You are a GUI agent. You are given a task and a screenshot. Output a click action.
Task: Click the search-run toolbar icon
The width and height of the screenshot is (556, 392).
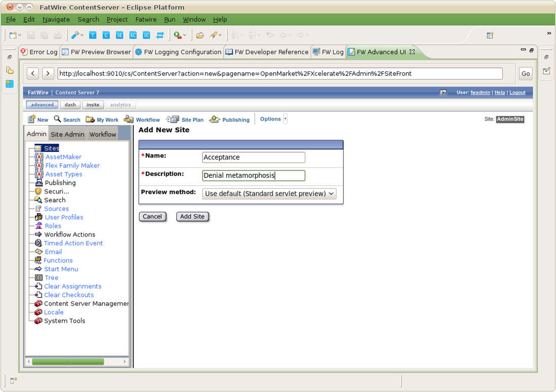coord(178,35)
